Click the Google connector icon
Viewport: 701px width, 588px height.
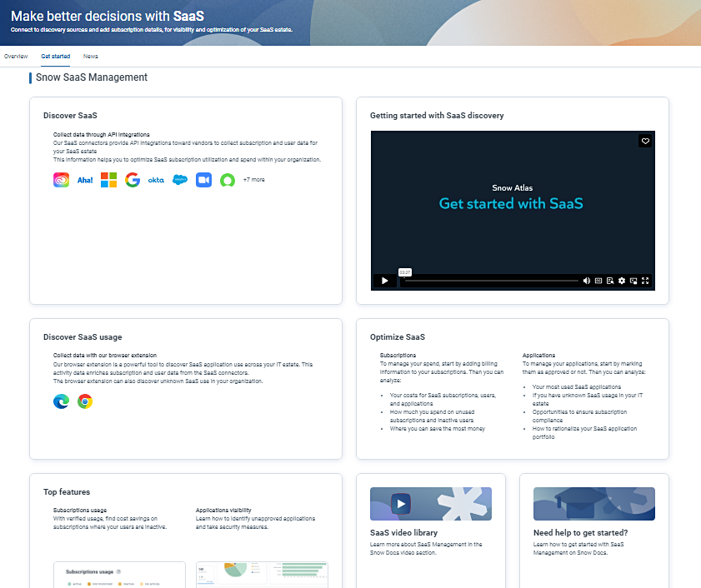point(133,180)
